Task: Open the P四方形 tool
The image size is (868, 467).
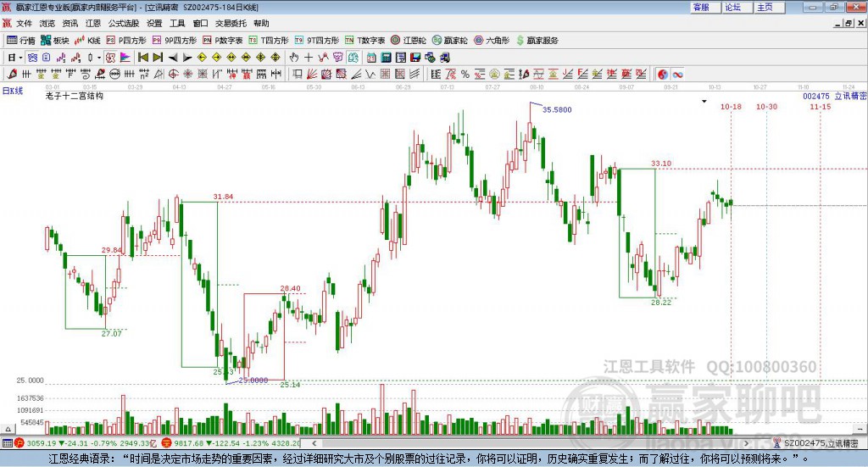Action: (x=125, y=41)
